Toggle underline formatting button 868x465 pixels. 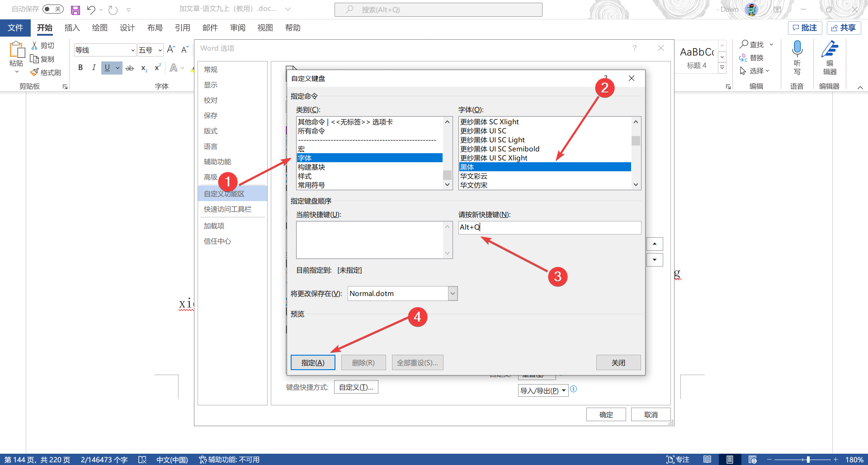click(x=107, y=68)
